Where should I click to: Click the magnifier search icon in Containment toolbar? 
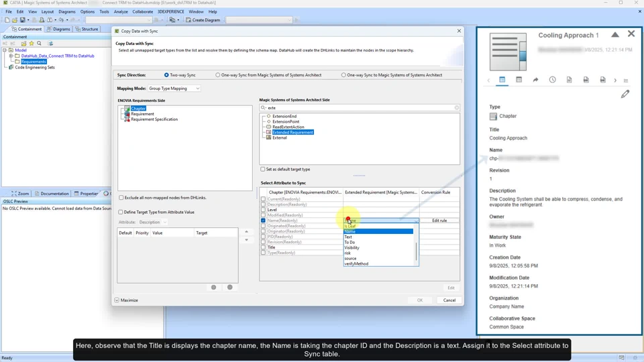point(39,43)
